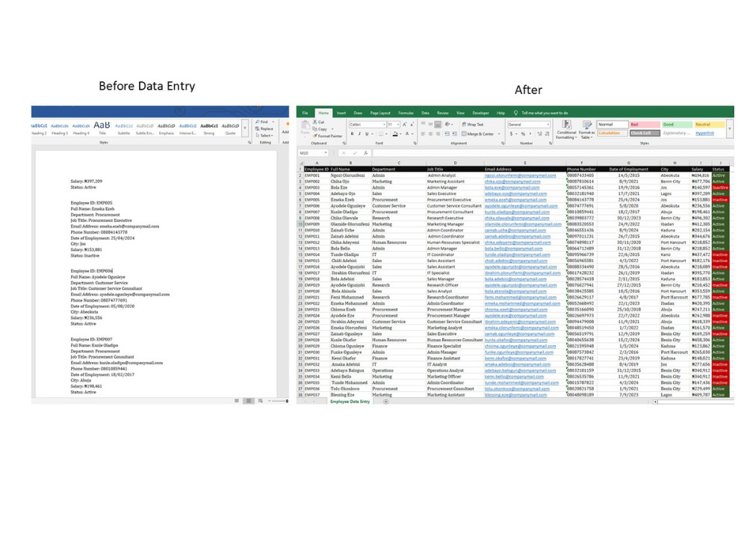747x560 pixels.
Task: Expand Word styles gallery
Action: point(245,128)
